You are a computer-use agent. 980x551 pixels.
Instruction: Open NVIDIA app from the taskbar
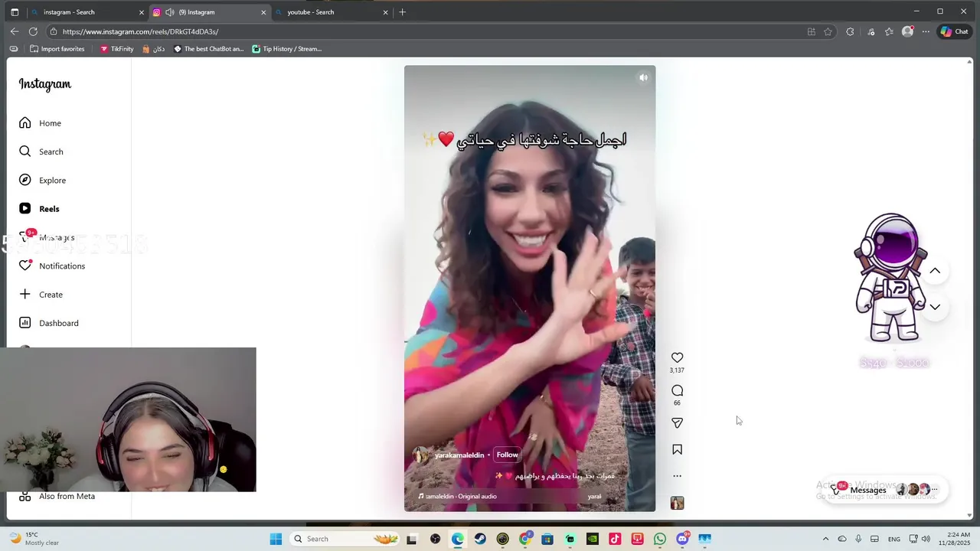pos(593,539)
